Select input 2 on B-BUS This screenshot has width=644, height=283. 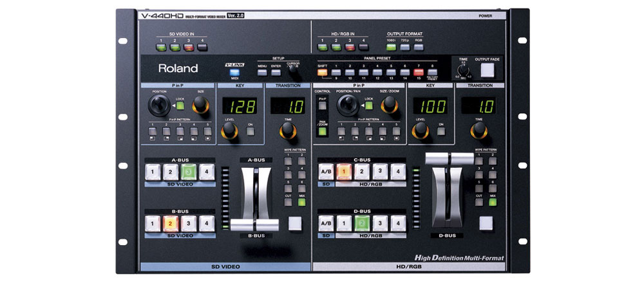point(171,224)
